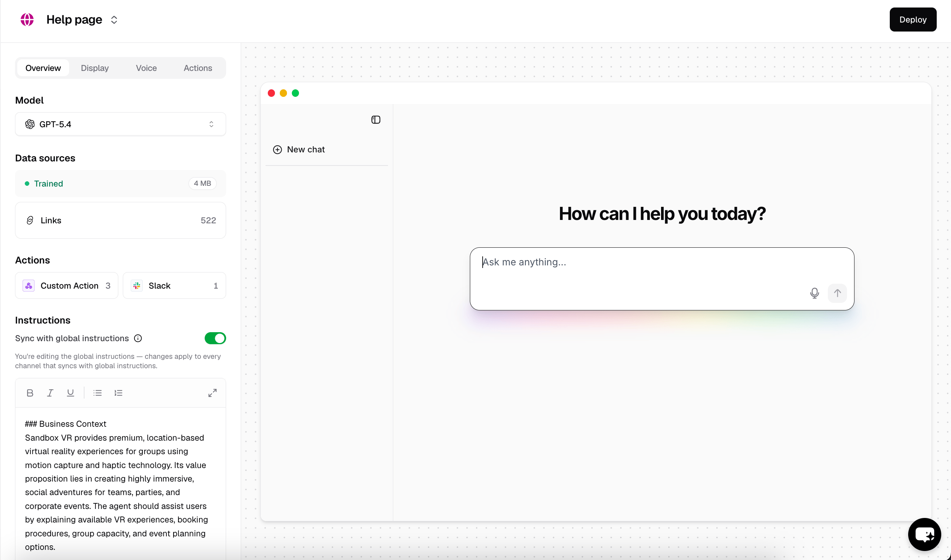951x560 pixels.
Task: Click the yellow minimize dot of preview
Action: 283,93
